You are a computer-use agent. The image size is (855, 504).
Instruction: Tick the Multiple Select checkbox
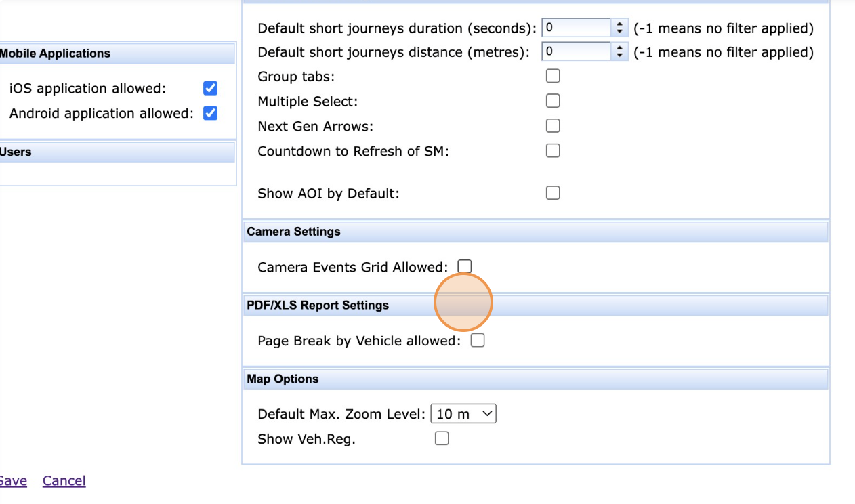point(553,101)
